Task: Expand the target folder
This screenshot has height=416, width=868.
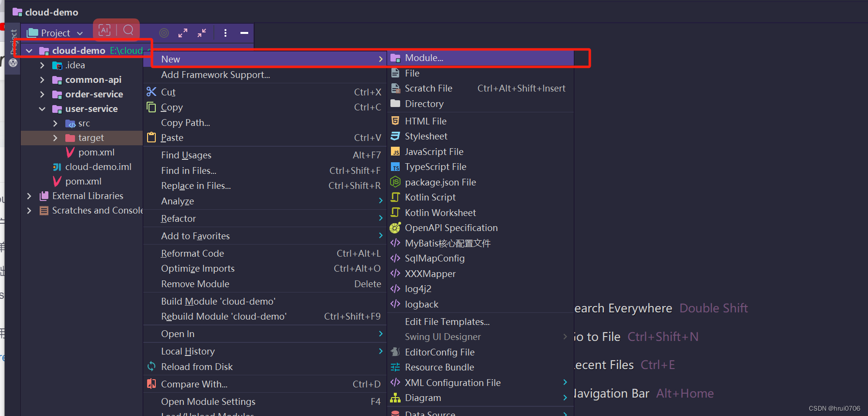Action: [55, 138]
